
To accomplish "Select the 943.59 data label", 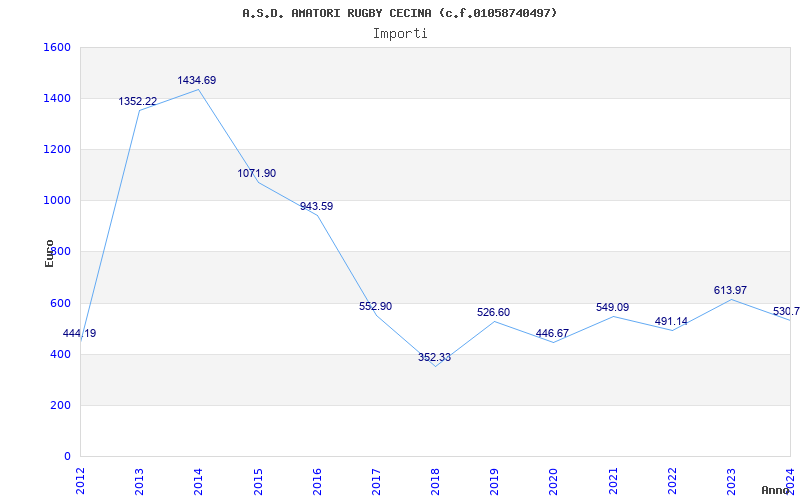I will pyautogui.click(x=316, y=207).
